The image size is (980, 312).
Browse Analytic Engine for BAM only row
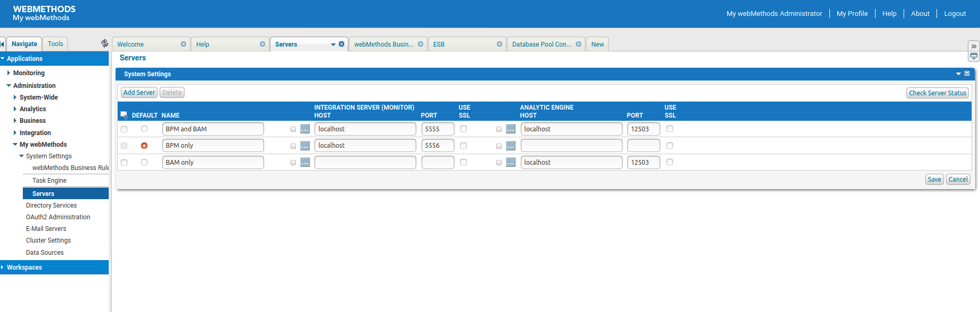[511, 162]
